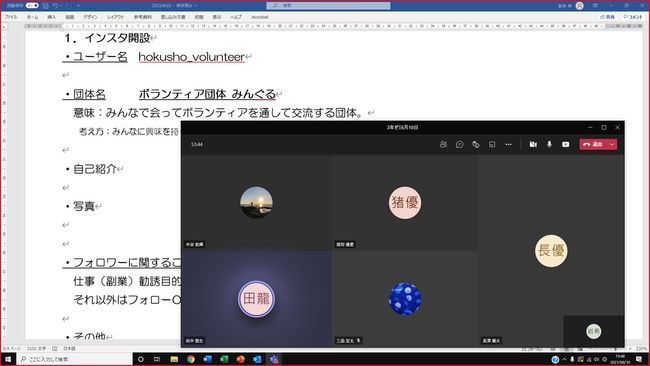The height and width of the screenshot is (366, 650).
Task: Expand the document title dropdown in Word
Action: click(195, 5)
